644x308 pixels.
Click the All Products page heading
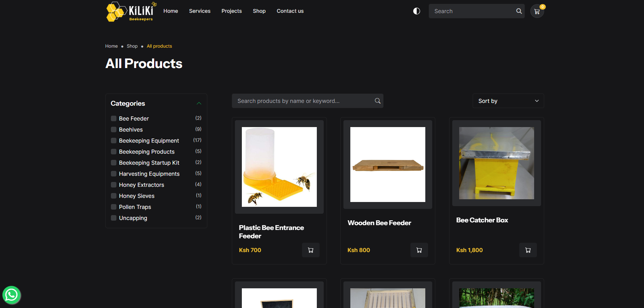144,64
